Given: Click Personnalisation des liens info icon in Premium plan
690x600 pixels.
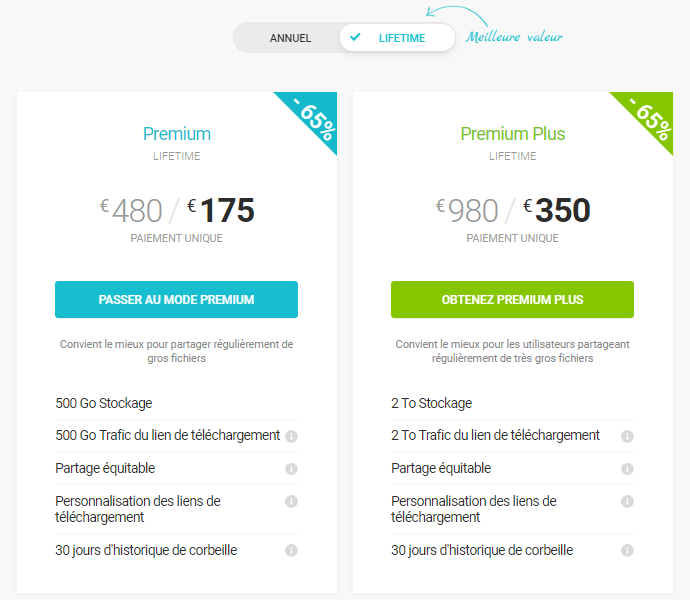Looking at the screenshot, I should (291, 501).
